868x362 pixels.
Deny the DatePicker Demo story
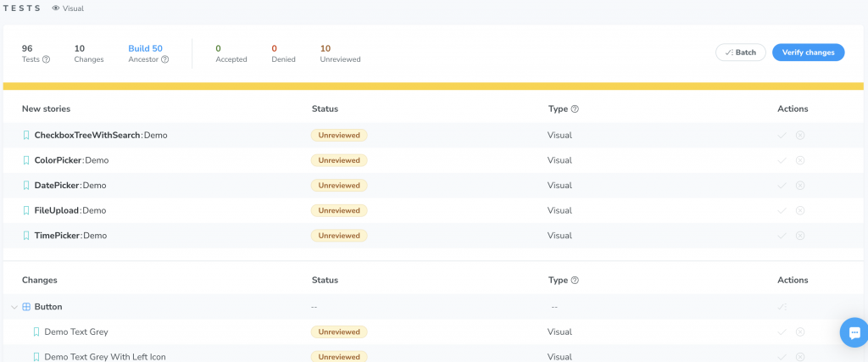[800, 186]
